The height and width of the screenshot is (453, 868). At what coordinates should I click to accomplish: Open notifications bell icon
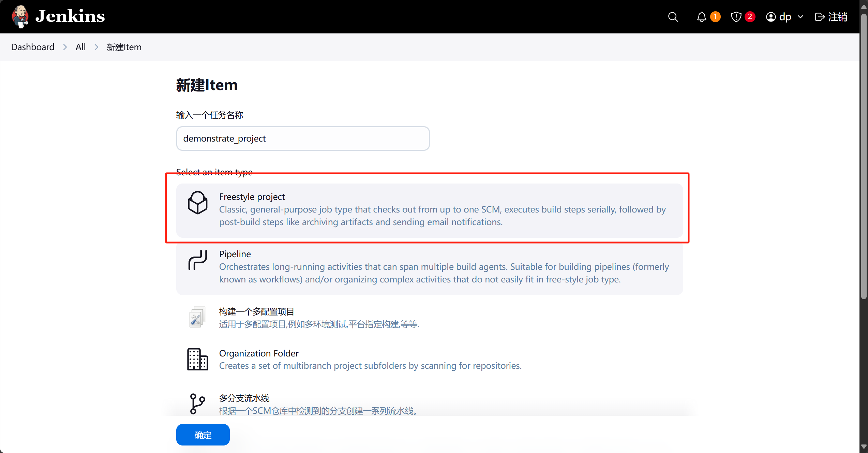click(701, 17)
